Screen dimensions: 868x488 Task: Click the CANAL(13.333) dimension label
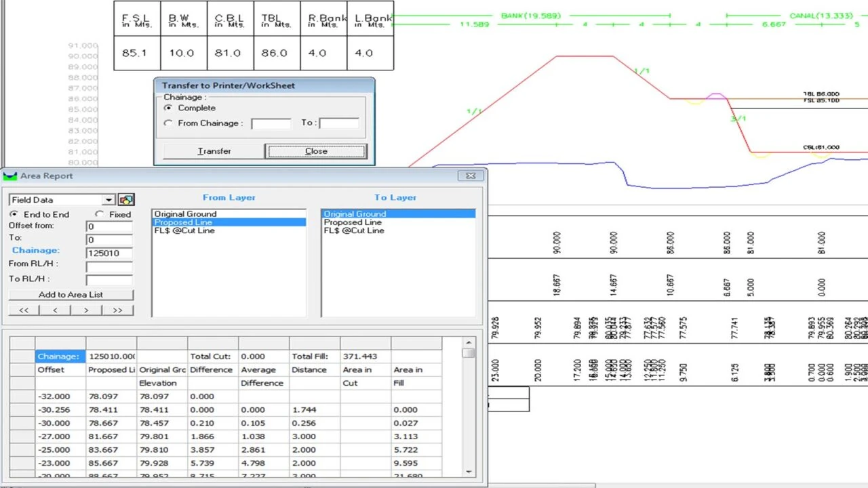pyautogui.click(x=821, y=15)
